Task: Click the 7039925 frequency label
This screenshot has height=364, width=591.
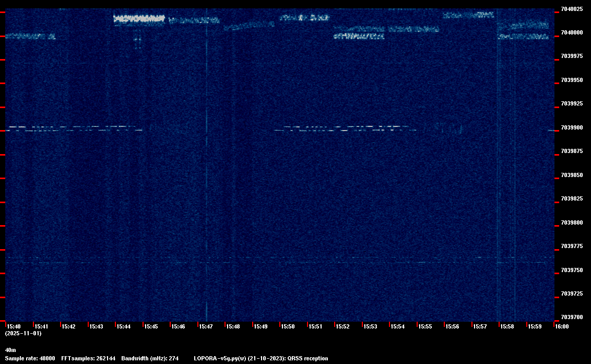Action: point(572,104)
